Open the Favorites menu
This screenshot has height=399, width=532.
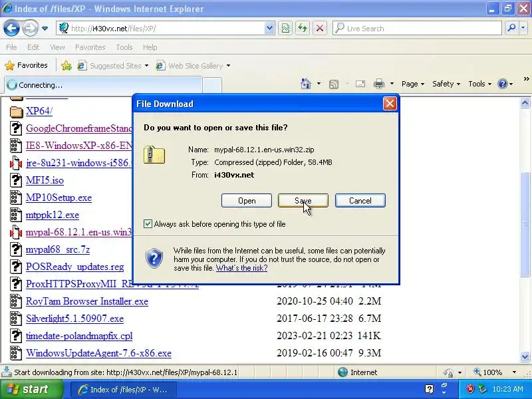[x=90, y=47]
